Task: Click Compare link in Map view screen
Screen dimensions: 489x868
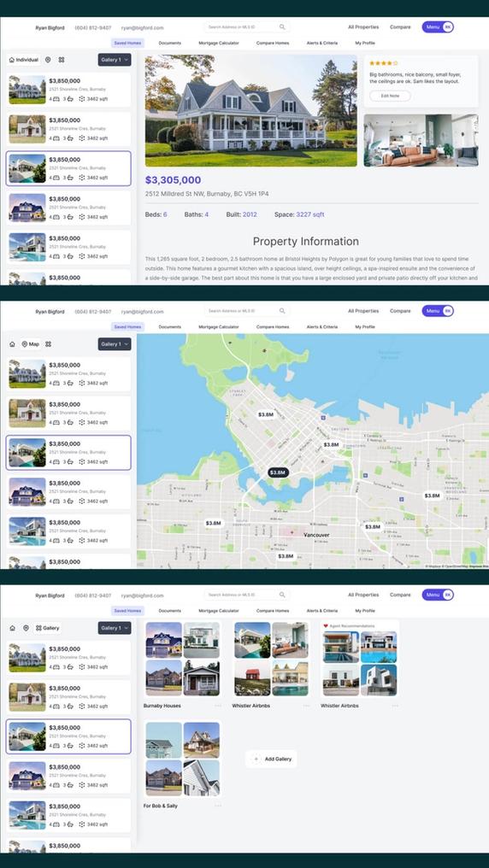Action: [400, 311]
